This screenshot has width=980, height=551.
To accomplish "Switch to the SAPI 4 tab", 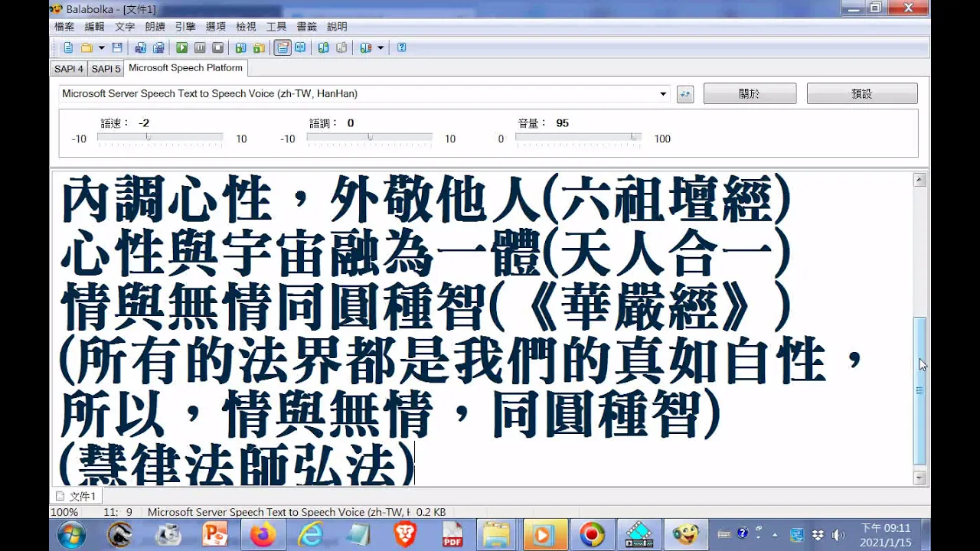I will click(69, 69).
